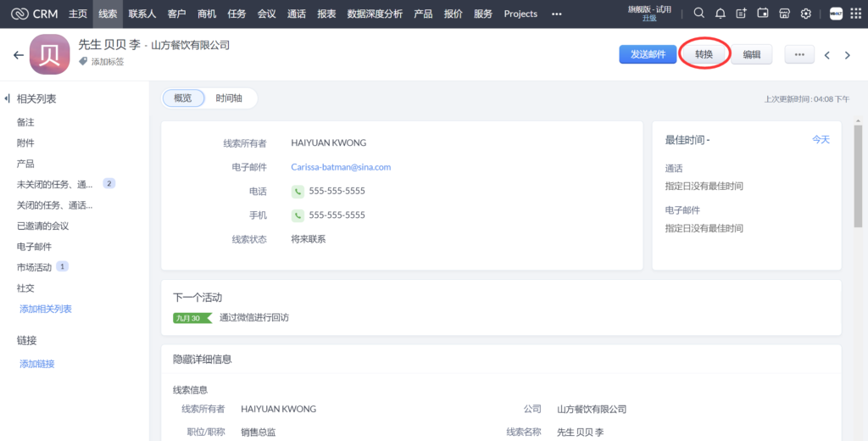Click the green call icon next to 电话
868x441 pixels.
click(x=298, y=192)
